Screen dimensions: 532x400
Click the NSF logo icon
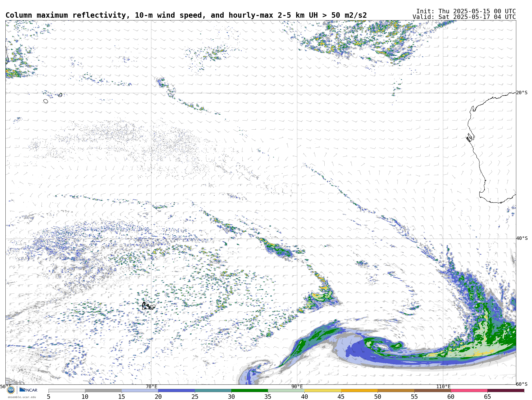click(11, 390)
